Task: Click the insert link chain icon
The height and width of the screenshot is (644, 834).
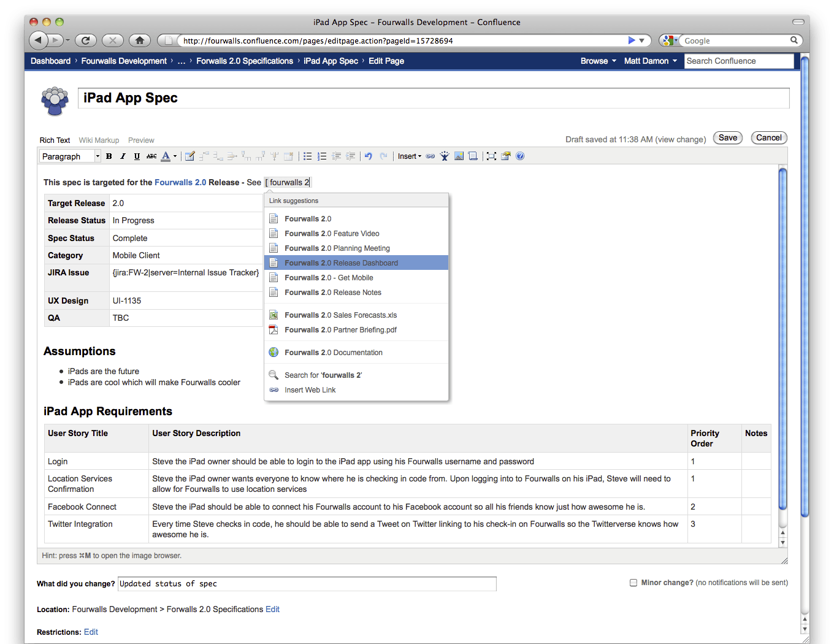Action: (430, 156)
